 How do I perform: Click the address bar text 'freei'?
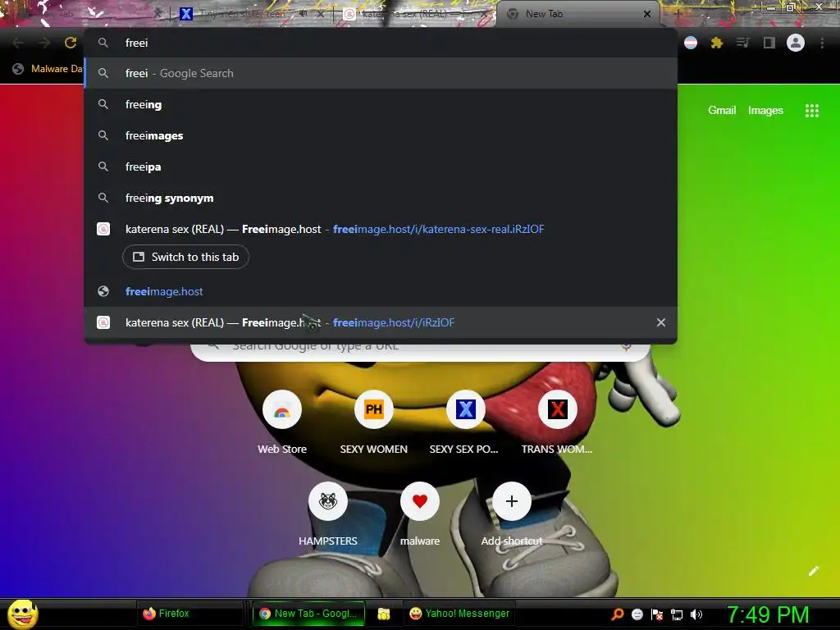coord(137,43)
